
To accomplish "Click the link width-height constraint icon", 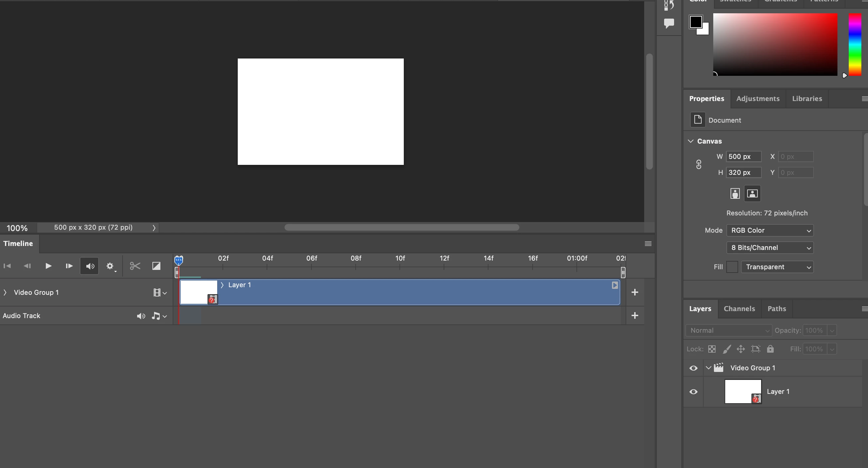I will pos(699,165).
